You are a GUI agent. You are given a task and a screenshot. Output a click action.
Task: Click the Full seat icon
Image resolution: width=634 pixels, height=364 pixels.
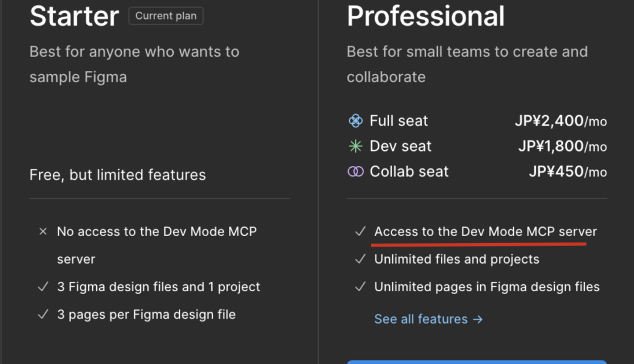pos(355,120)
